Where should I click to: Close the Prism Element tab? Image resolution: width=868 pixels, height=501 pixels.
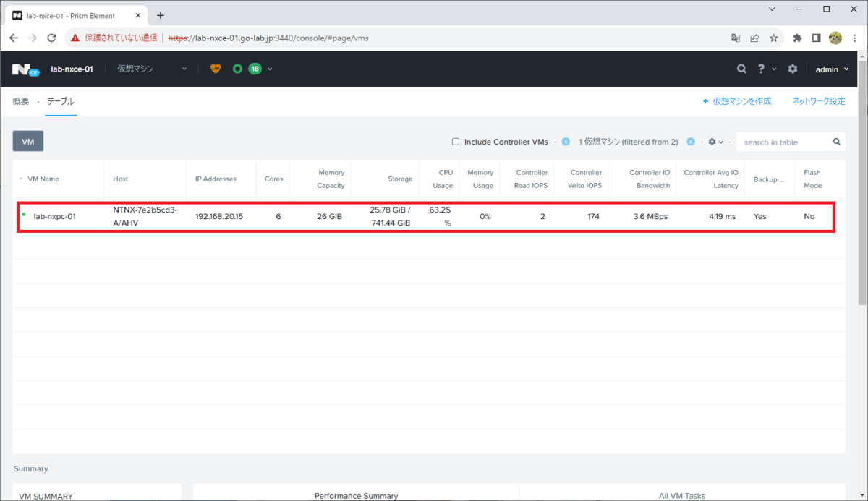(x=139, y=15)
